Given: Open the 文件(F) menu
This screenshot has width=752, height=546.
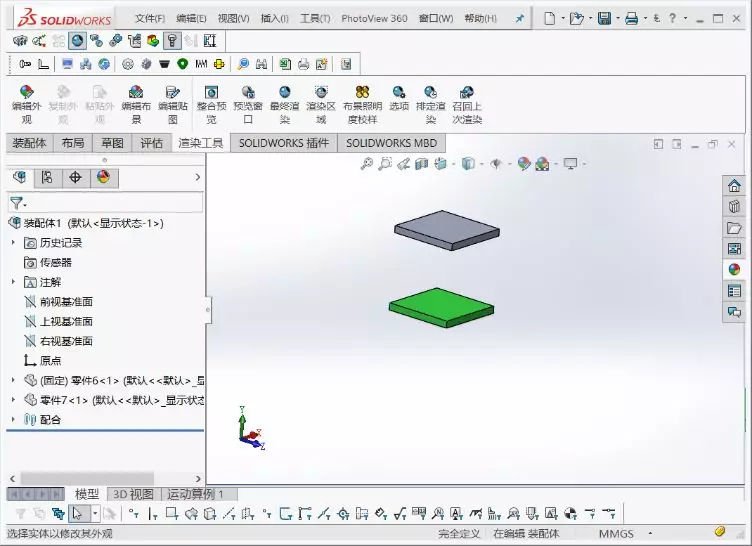Looking at the screenshot, I should click(x=150, y=19).
